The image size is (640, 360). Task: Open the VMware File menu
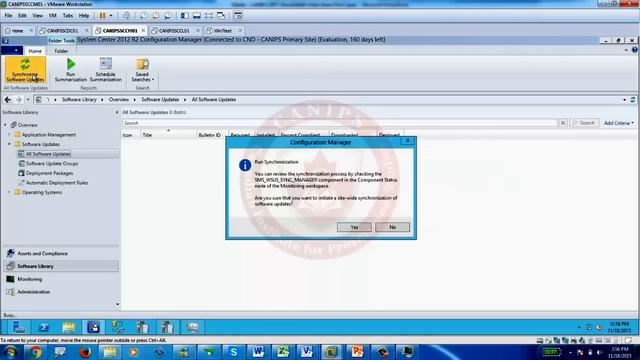(x=8, y=16)
